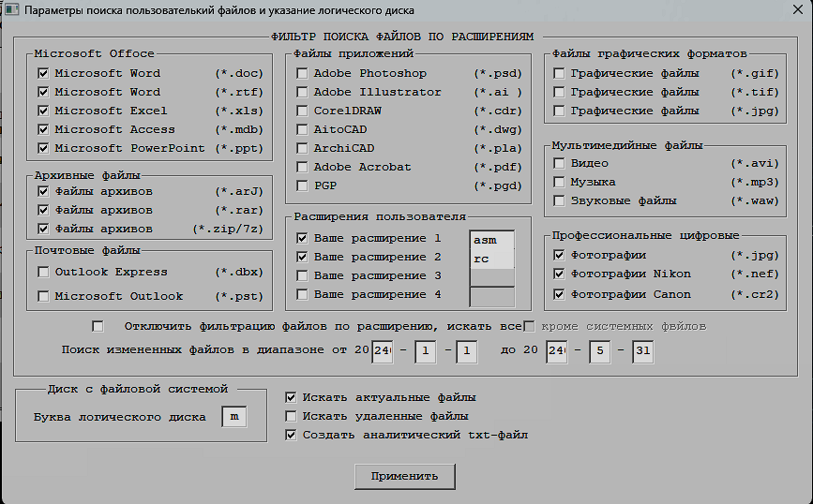Enable Adobe Acrobat (*.pdf) checkbox
This screenshot has height=504, width=813.
coord(302,167)
